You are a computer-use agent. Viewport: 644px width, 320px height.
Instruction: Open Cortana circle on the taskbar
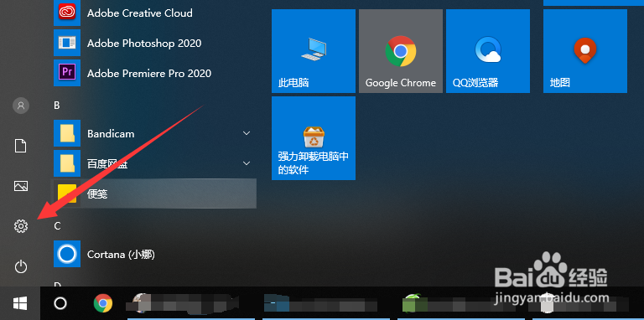pos(60,303)
